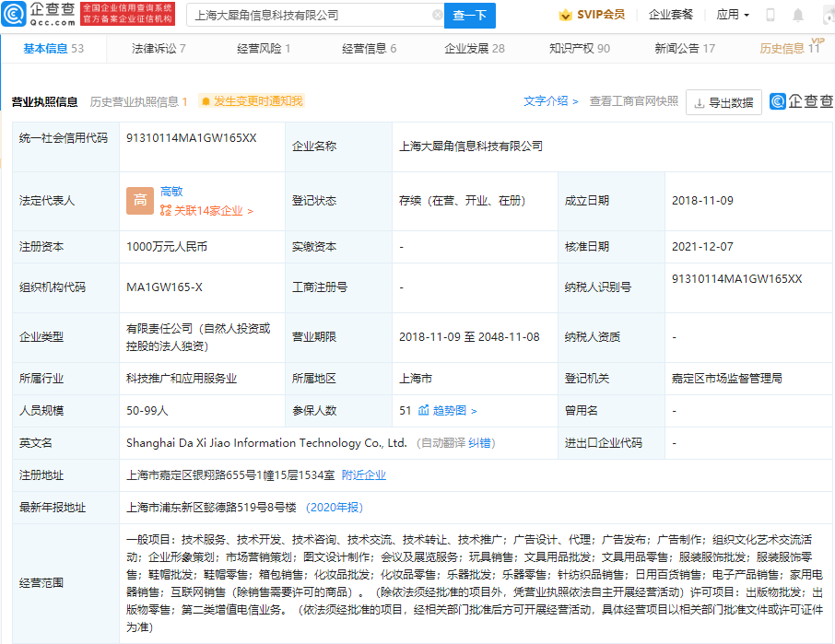Image resolution: width=835 pixels, height=644 pixels.
Task: Clear the search box with the X icon
Action: coord(437,15)
